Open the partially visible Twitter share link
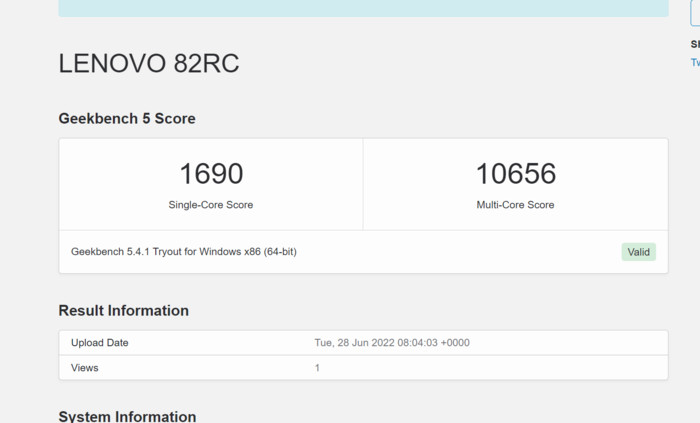The width and height of the screenshot is (700, 423). click(x=695, y=62)
